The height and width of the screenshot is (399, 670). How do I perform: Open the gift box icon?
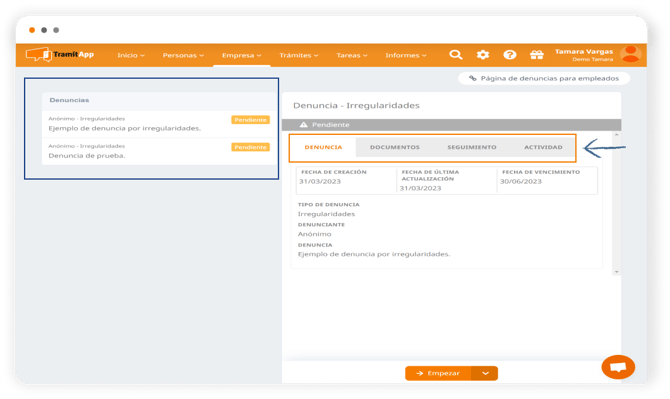[536, 55]
